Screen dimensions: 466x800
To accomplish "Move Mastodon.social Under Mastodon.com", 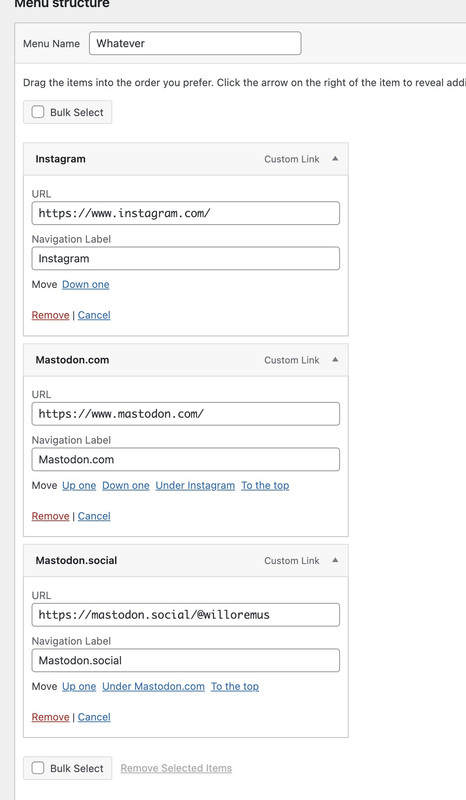I will pos(153,687).
